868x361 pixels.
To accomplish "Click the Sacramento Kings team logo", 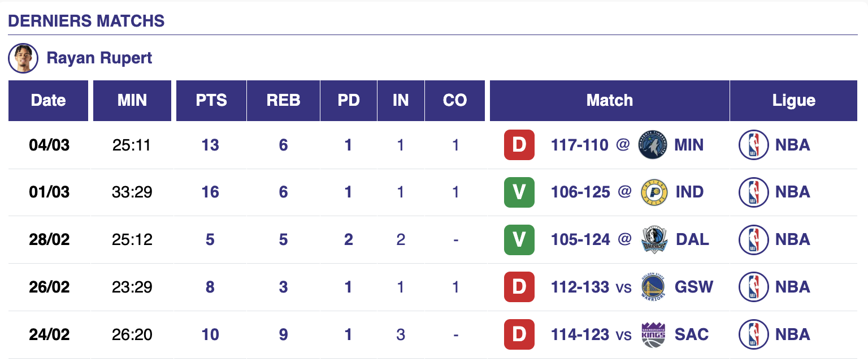I will [x=653, y=334].
